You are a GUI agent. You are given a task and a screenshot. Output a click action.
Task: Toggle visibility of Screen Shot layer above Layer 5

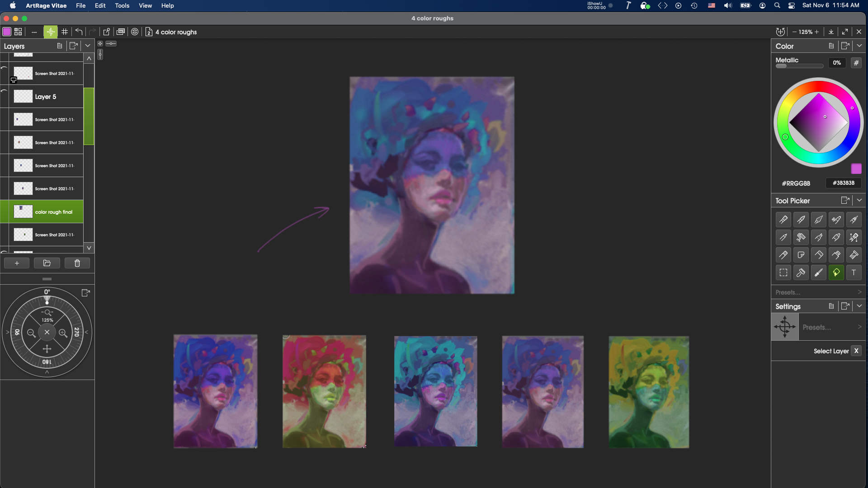click(x=4, y=73)
